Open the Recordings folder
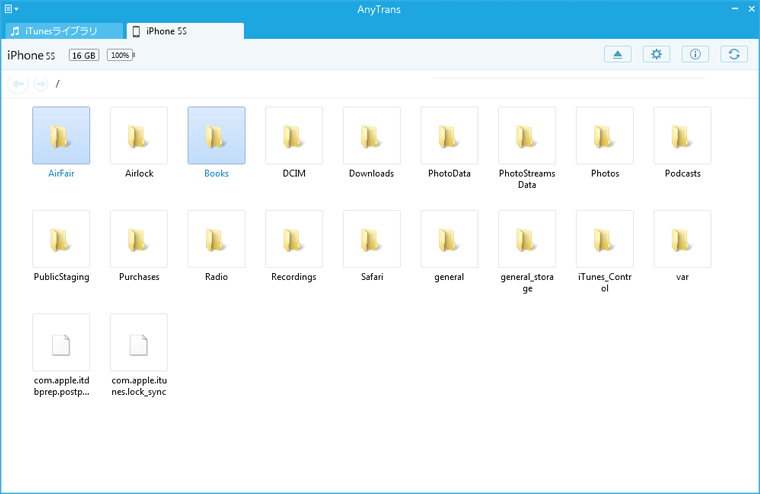 click(x=294, y=239)
